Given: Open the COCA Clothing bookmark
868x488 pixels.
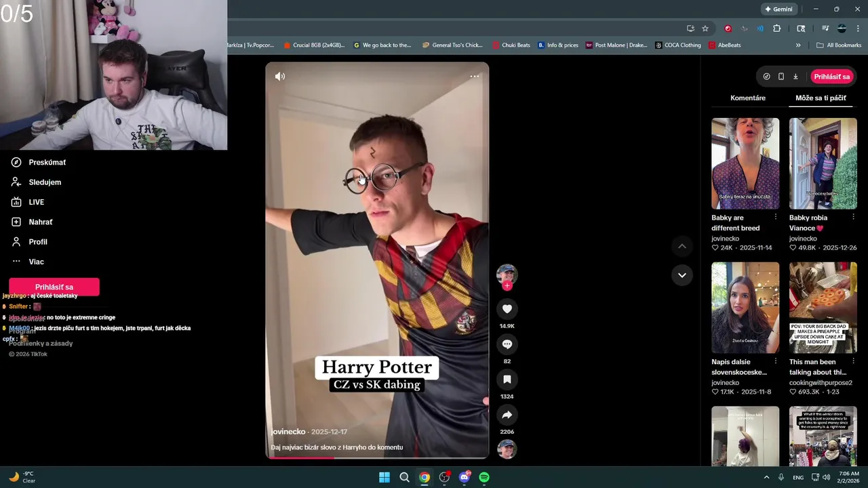Looking at the screenshot, I should tap(678, 45).
